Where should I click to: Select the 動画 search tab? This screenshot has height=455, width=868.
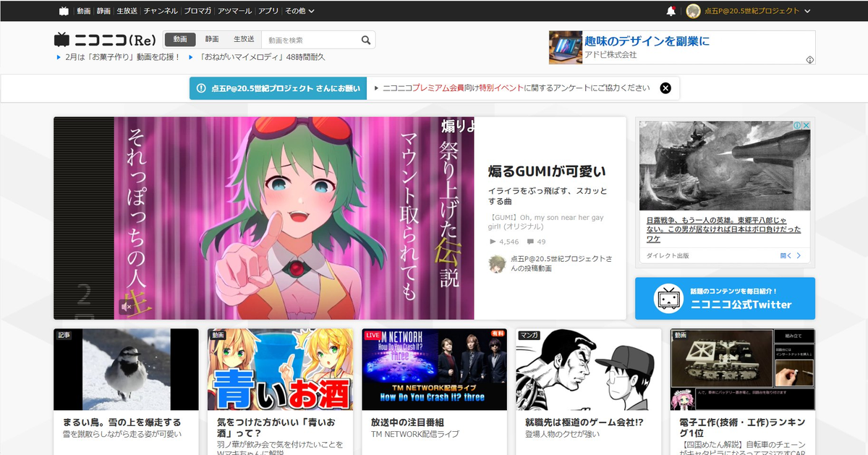coord(180,39)
